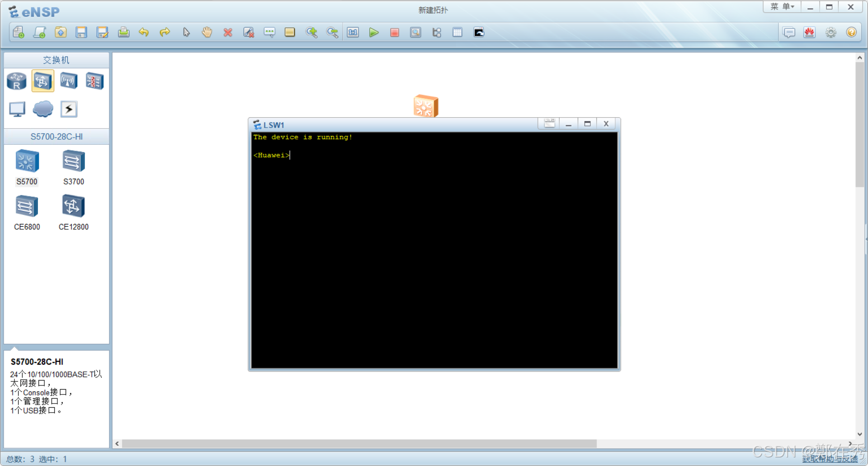Add a text note to canvas
Viewport: 868px width, 466px height.
(x=269, y=32)
